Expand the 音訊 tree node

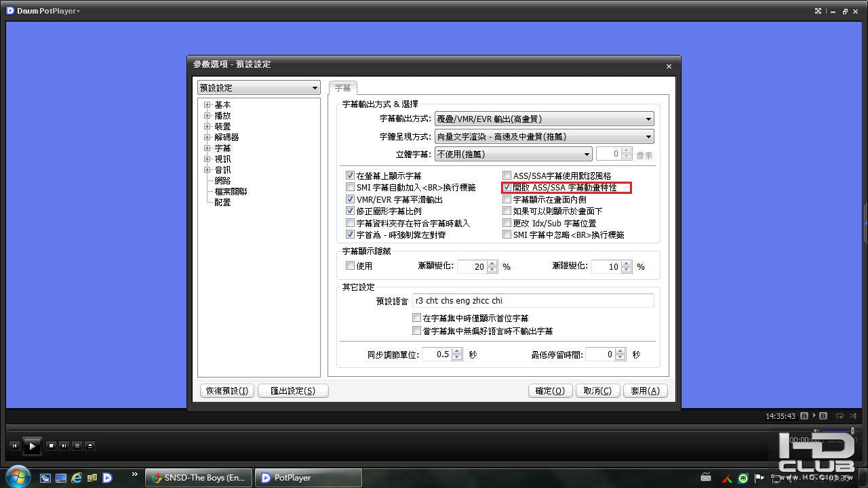pos(208,170)
